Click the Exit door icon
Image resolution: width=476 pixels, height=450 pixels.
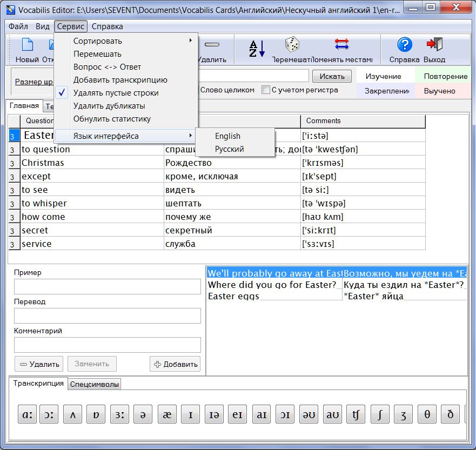[x=434, y=44]
